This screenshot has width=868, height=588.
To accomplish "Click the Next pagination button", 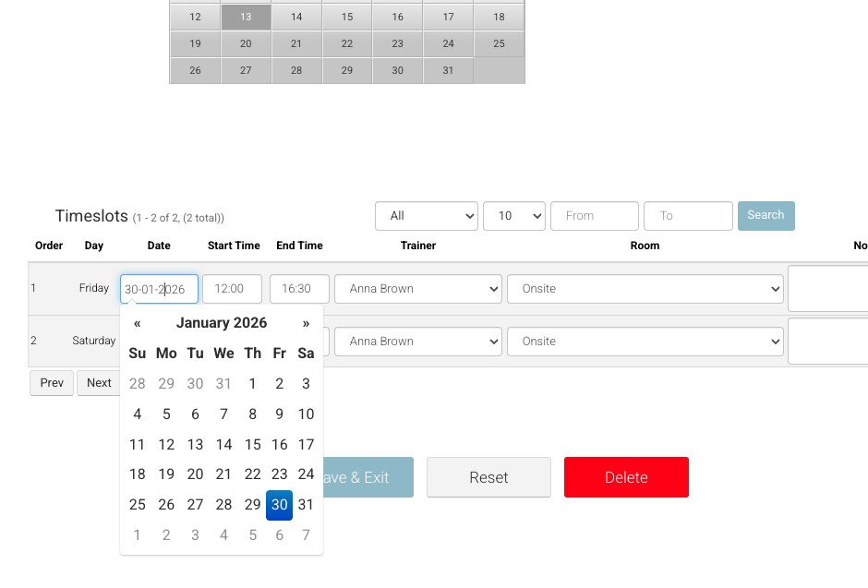I will pos(99,382).
